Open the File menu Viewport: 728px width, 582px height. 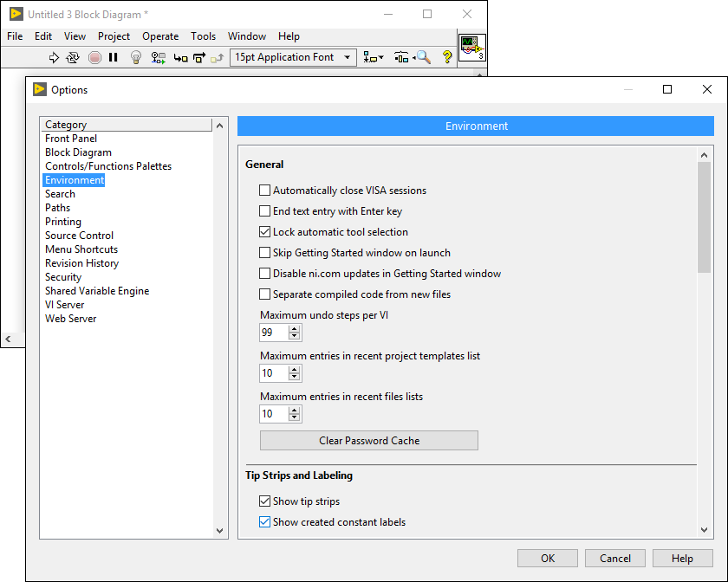[x=15, y=36]
